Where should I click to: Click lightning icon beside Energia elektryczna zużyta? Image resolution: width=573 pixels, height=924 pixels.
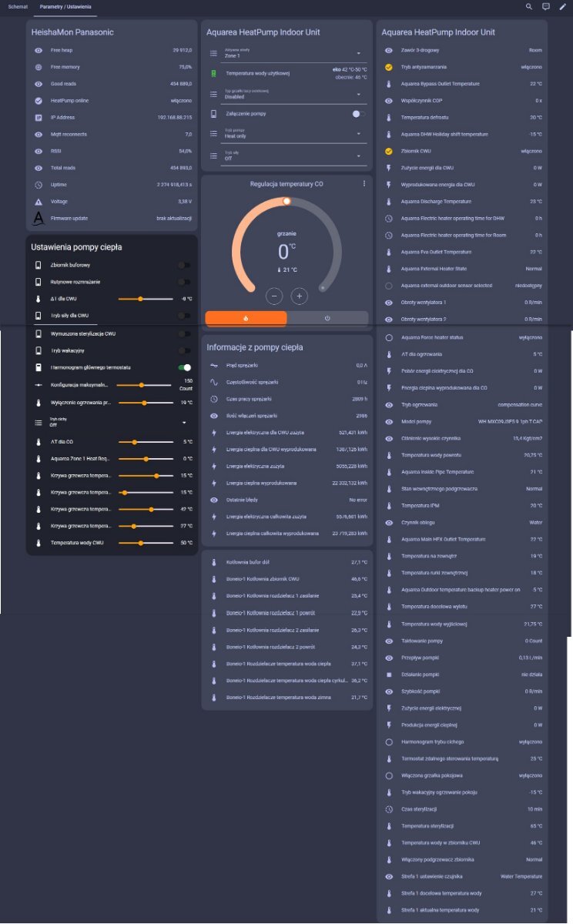pos(214,466)
